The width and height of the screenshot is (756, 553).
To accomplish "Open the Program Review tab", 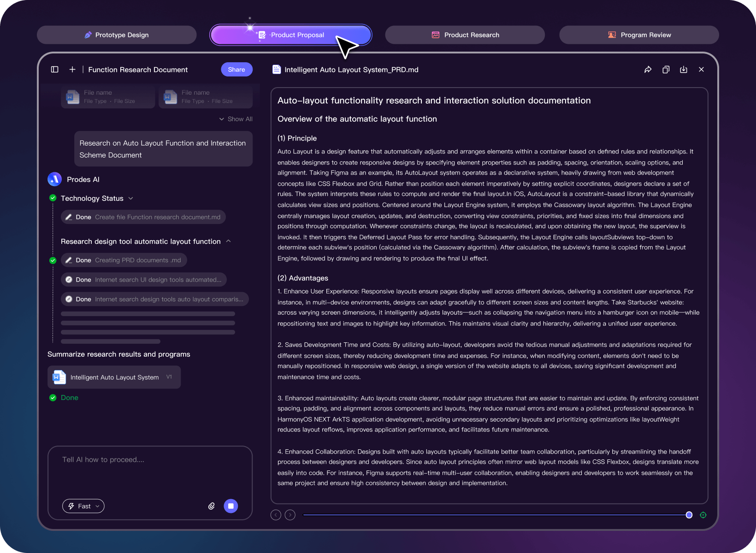I will coord(639,35).
